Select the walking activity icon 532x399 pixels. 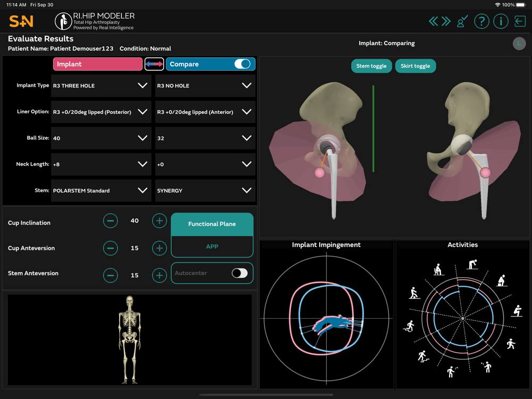[x=511, y=344]
